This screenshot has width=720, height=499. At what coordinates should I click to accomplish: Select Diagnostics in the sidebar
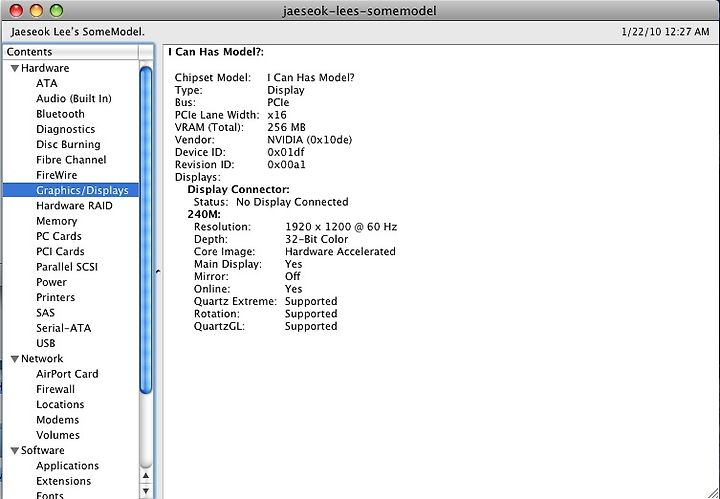click(x=66, y=129)
